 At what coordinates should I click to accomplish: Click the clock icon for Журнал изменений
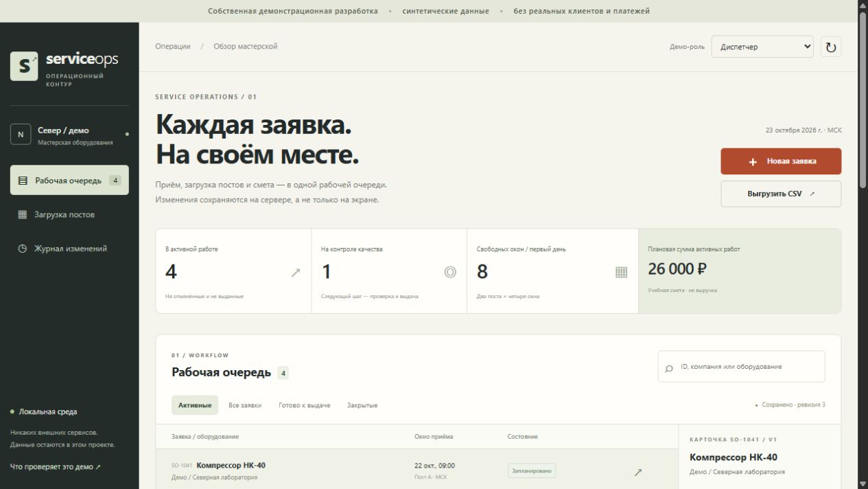(x=23, y=249)
